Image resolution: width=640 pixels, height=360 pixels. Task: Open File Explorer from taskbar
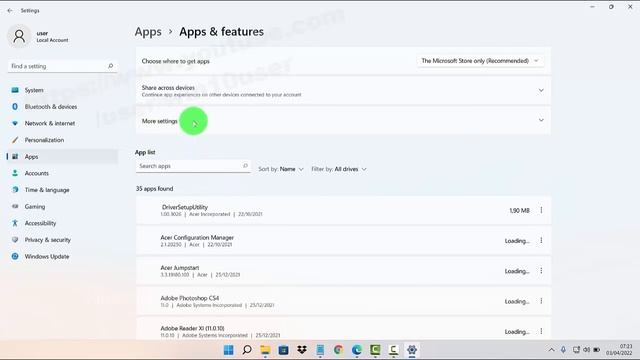pyautogui.click(x=265, y=350)
